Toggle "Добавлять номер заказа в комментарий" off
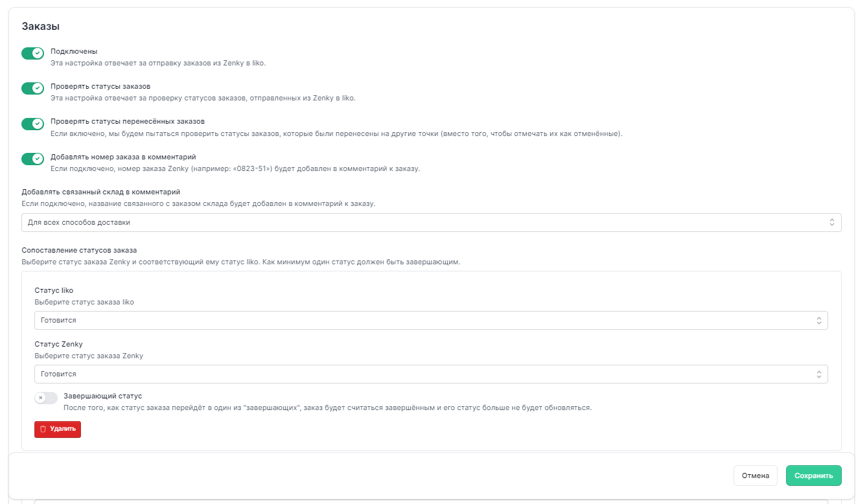Image resolution: width=858 pixels, height=504 pixels. [32, 159]
